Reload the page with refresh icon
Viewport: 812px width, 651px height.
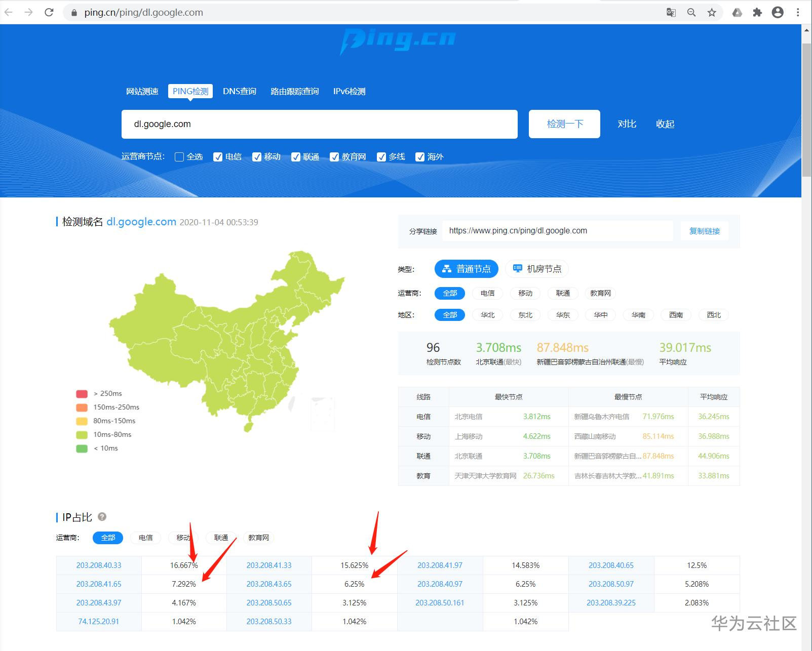[x=49, y=13]
